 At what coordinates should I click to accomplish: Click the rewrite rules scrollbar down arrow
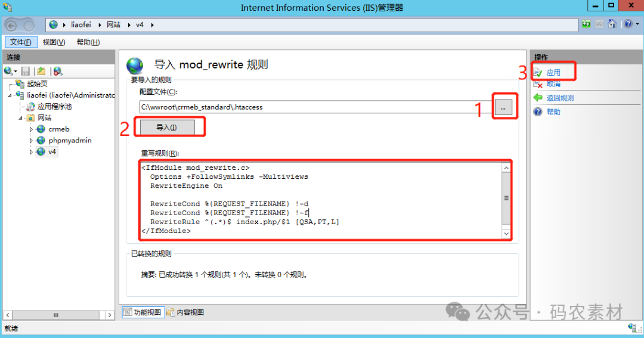point(506,234)
